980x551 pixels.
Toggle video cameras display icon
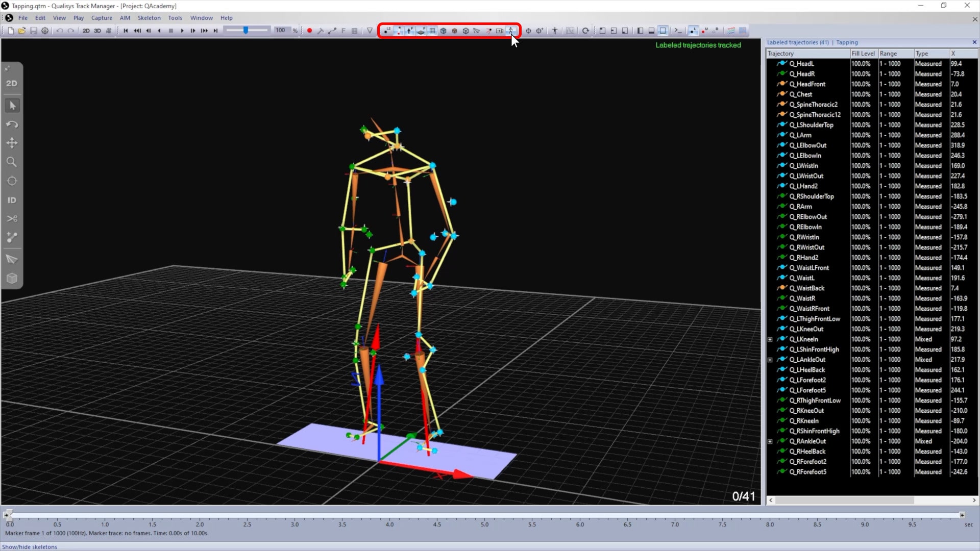tap(500, 31)
